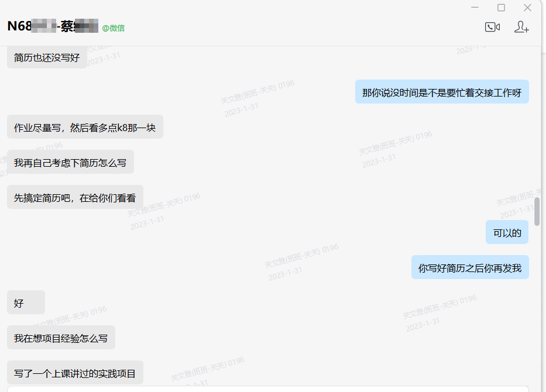546x392 pixels.
Task: Minimize the chat window
Action: click(x=475, y=8)
